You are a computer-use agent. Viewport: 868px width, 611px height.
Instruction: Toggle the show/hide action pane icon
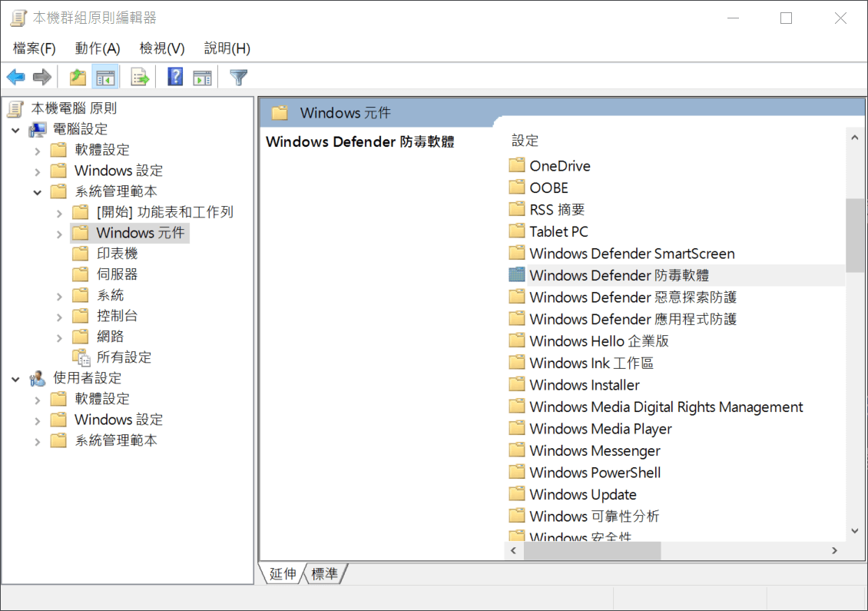point(203,78)
